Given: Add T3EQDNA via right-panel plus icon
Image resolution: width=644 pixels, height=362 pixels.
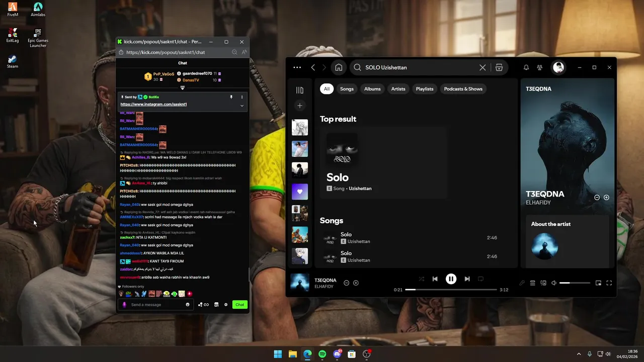Looking at the screenshot, I should [606, 198].
